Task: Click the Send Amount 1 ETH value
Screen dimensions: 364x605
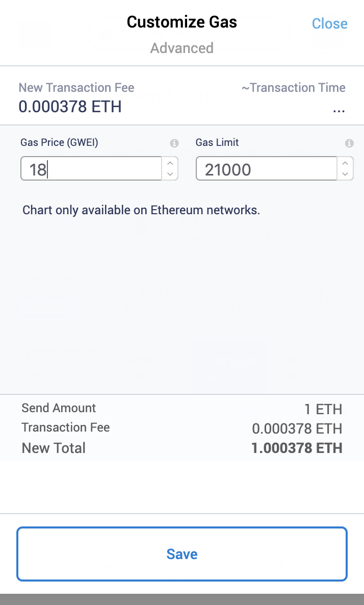Action: click(323, 409)
